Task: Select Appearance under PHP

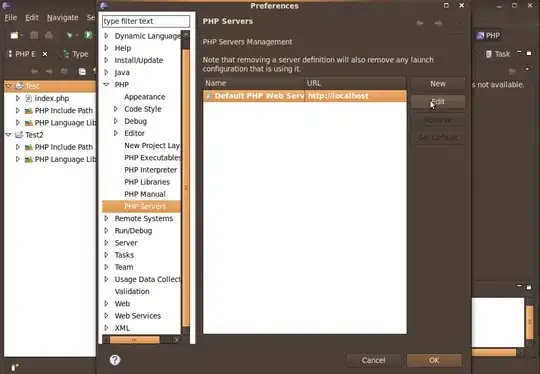Action: [145, 97]
